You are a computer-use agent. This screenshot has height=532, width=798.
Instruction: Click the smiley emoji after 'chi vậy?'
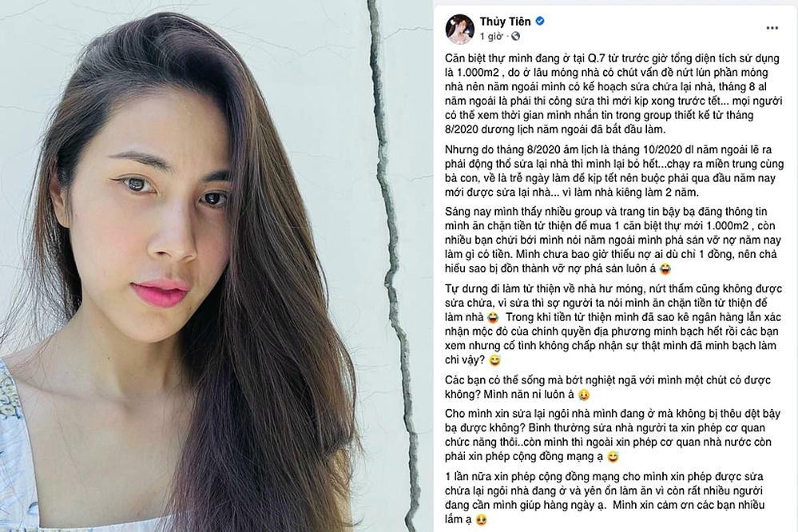(494, 360)
